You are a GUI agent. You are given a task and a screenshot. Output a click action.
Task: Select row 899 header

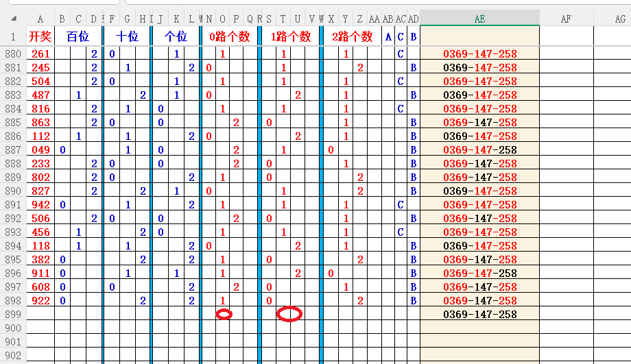(13, 314)
